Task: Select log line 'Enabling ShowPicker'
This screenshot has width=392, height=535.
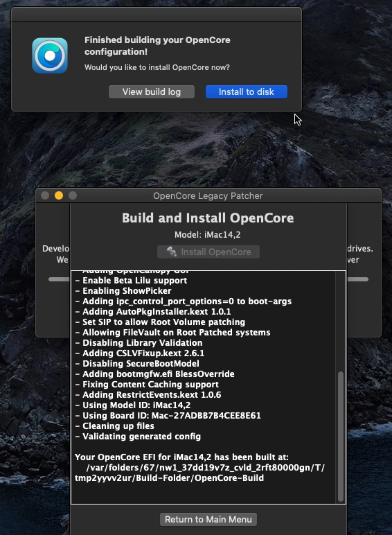Action: (123, 290)
